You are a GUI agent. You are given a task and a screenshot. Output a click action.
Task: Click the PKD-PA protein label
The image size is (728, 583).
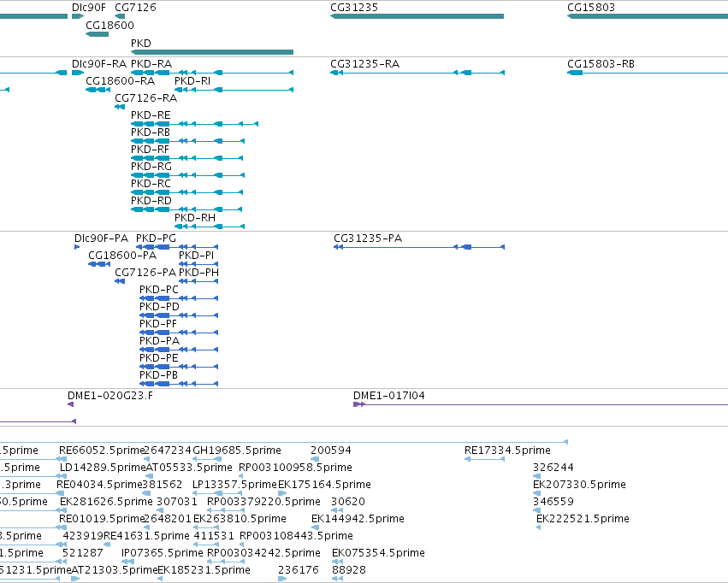pyautogui.click(x=159, y=340)
